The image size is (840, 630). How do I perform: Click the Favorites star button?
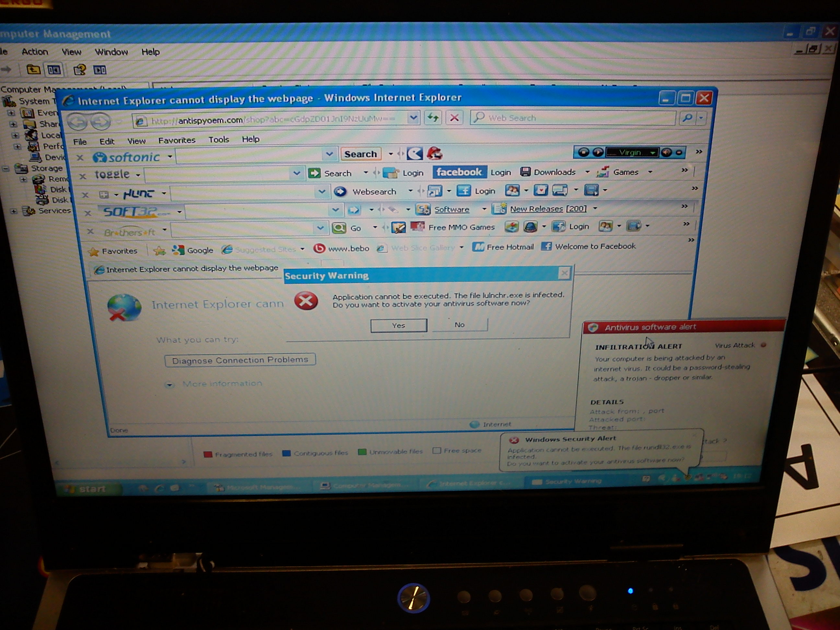point(112,251)
